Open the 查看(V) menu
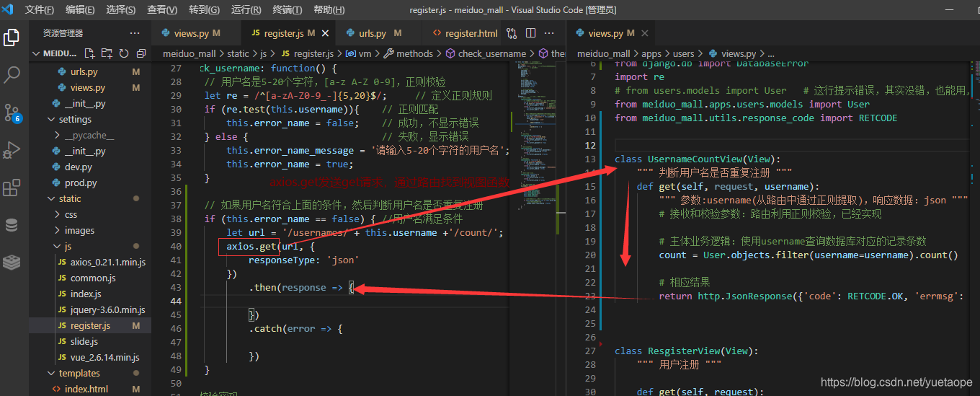The image size is (980, 396). point(162,10)
